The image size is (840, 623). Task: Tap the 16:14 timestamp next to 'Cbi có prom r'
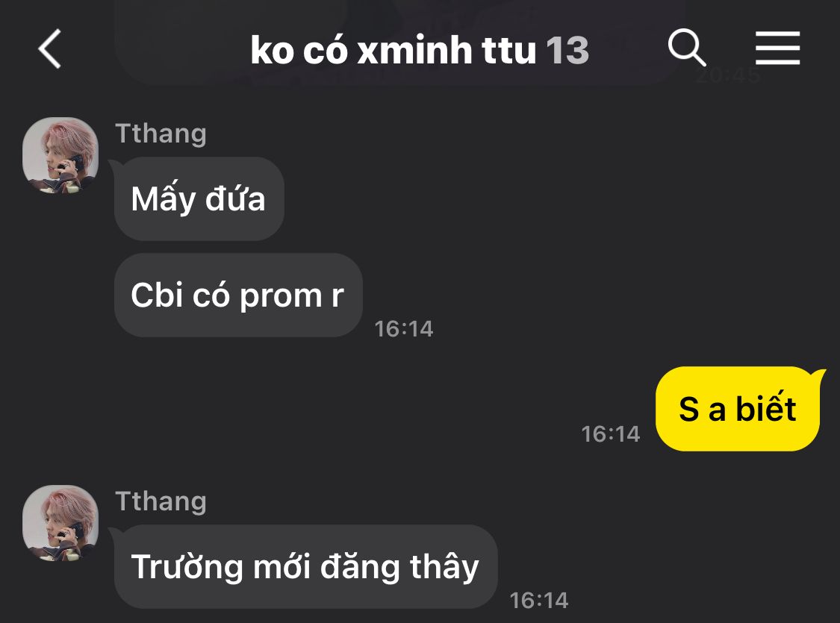pos(403,328)
